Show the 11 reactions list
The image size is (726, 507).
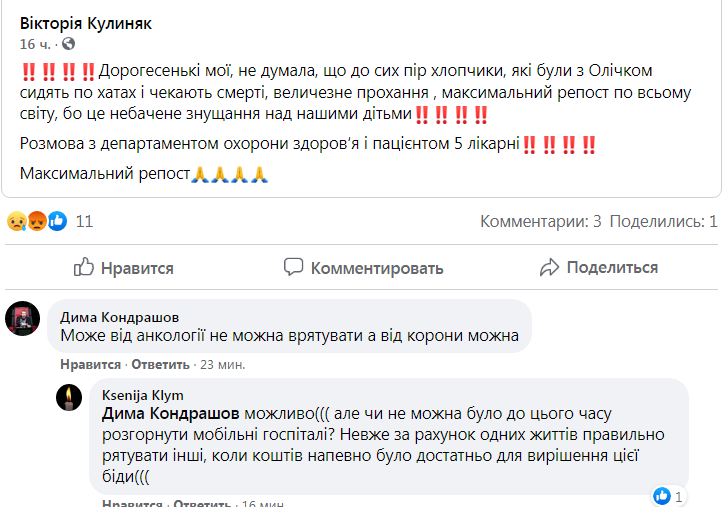[84, 221]
